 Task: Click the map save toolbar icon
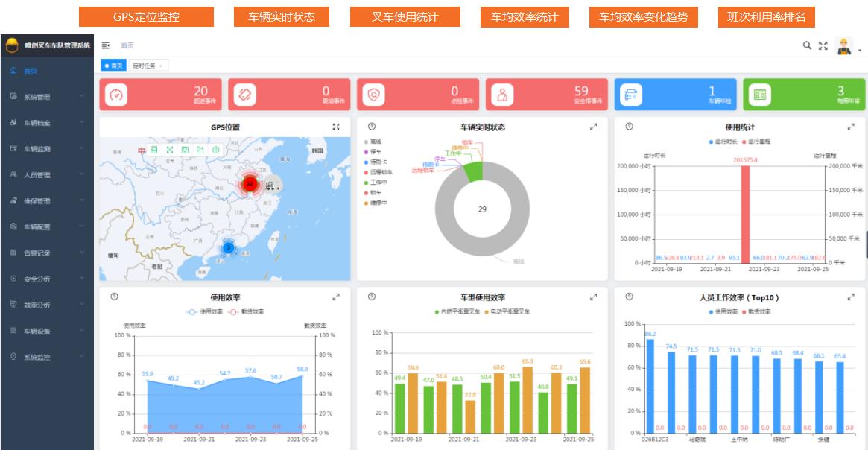(185, 150)
